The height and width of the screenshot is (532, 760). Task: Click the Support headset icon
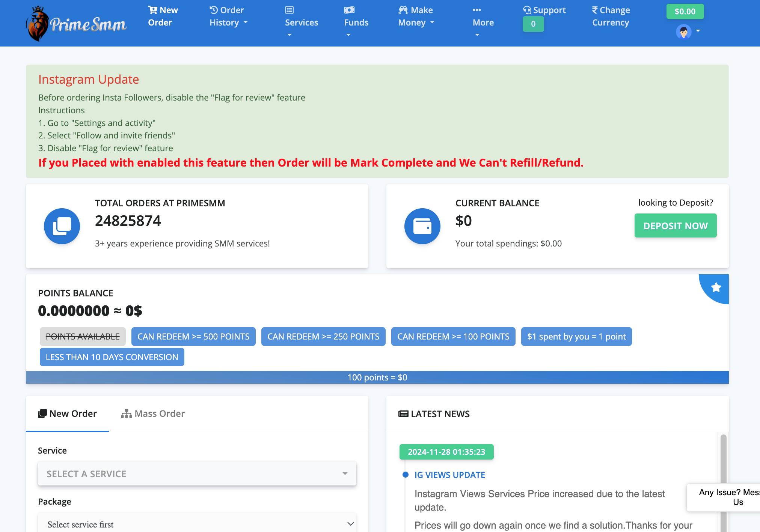coord(527,10)
